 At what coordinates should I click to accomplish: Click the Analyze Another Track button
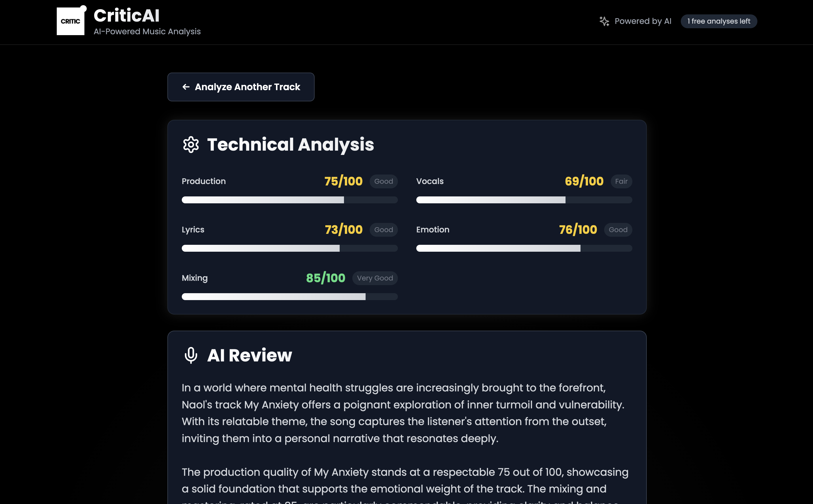click(x=241, y=87)
